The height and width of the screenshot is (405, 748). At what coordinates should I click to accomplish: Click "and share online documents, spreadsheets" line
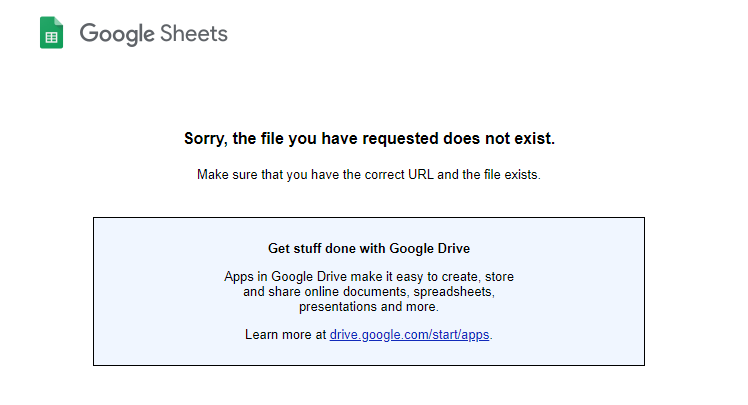tap(369, 292)
